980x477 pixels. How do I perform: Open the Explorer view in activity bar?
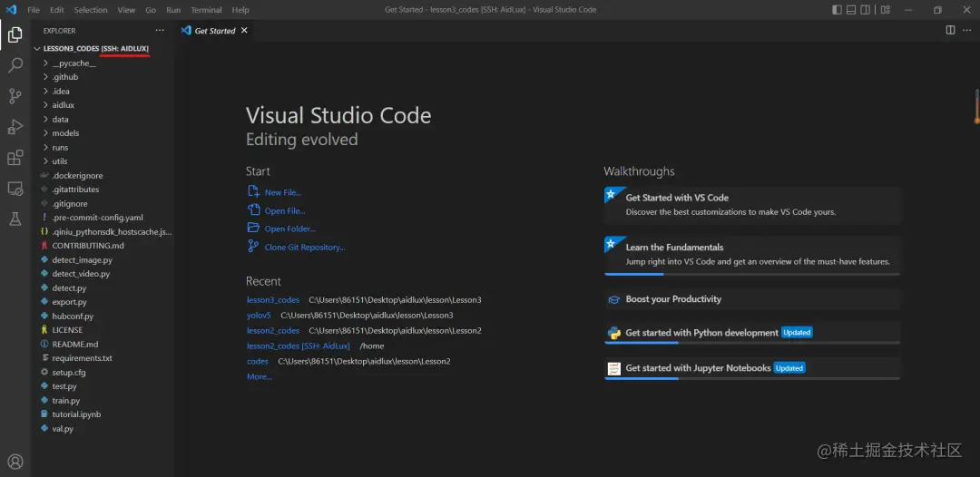tap(15, 35)
